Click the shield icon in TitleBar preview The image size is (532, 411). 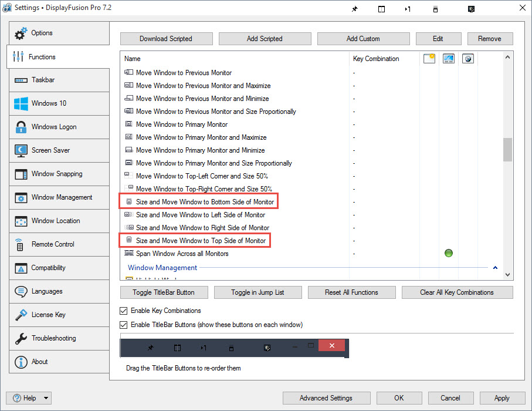click(x=267, y=348)
